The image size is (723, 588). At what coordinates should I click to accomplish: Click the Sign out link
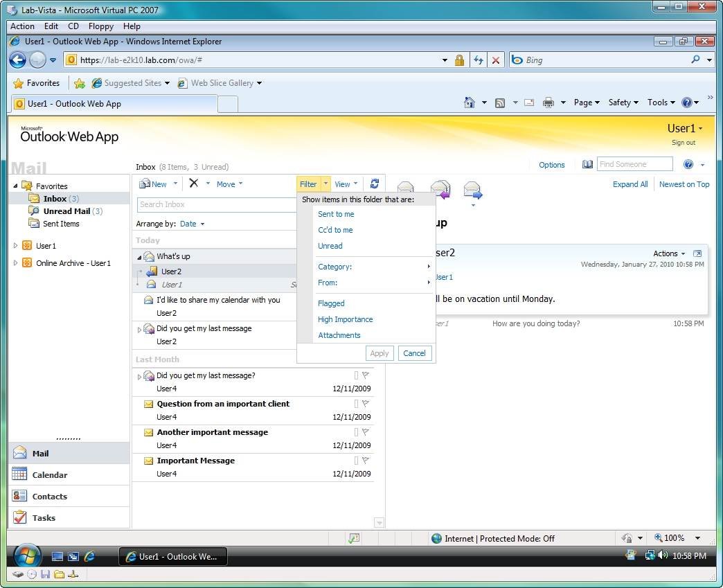point(683,143)
